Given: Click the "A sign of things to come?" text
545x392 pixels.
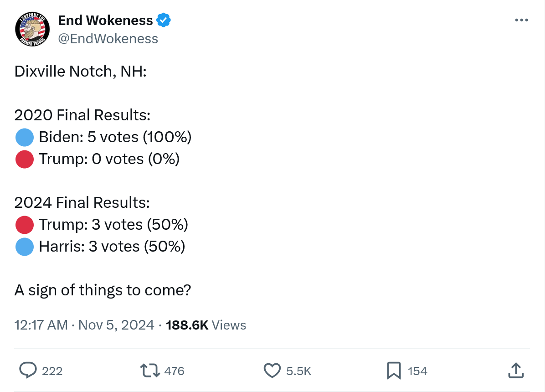Looking at the screenshot, I should pyautogui.click(x=103, y=290).
